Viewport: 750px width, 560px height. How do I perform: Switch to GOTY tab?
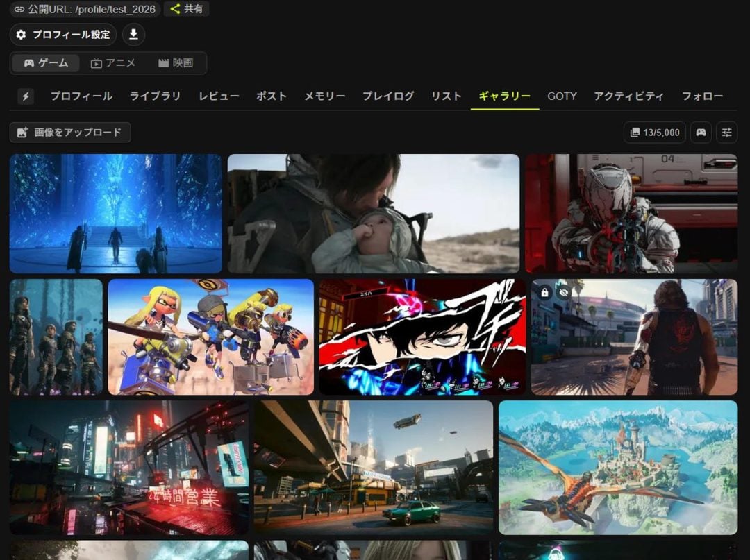562,96
